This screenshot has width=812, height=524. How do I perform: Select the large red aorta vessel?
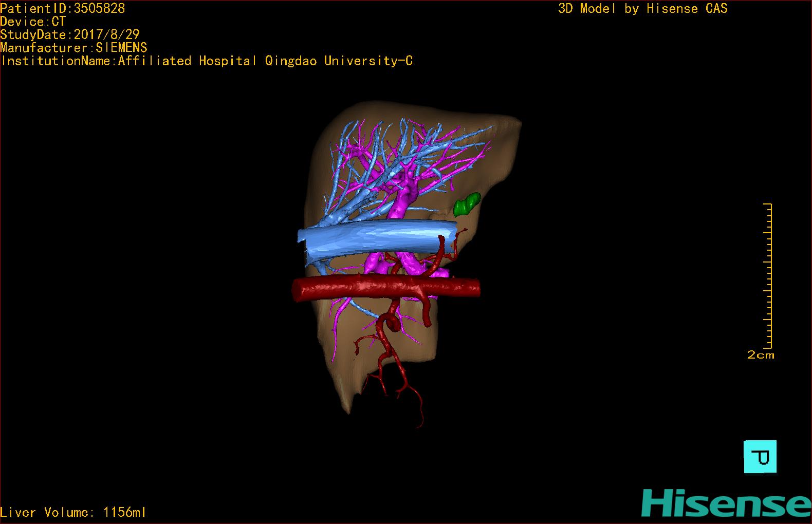pos(385,288)
